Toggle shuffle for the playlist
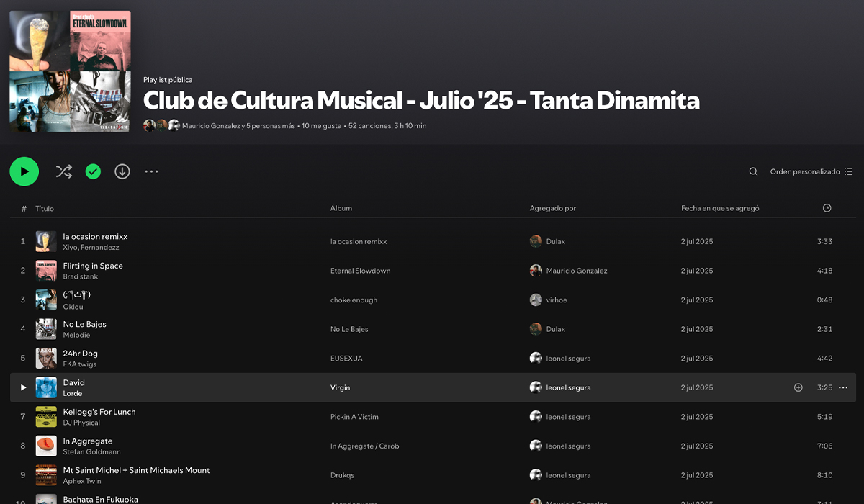The width and height of the screenshot is (864, 504). [x=64, y=171]
